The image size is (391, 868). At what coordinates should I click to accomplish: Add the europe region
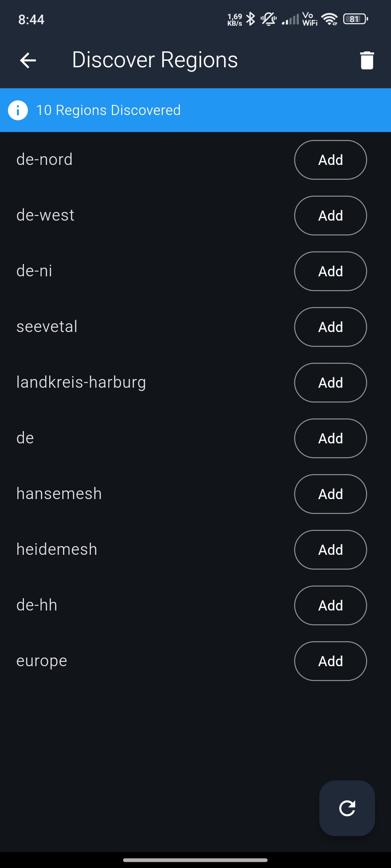[330, 661]
